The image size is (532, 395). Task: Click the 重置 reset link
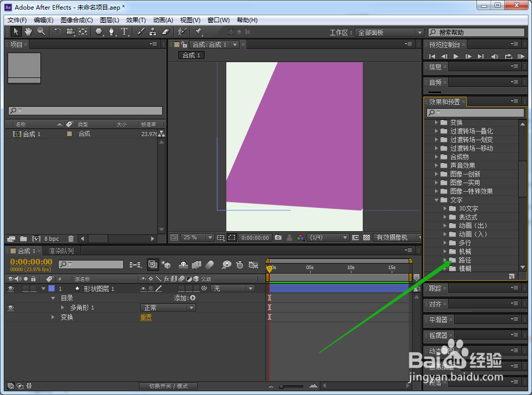[146, 317]
